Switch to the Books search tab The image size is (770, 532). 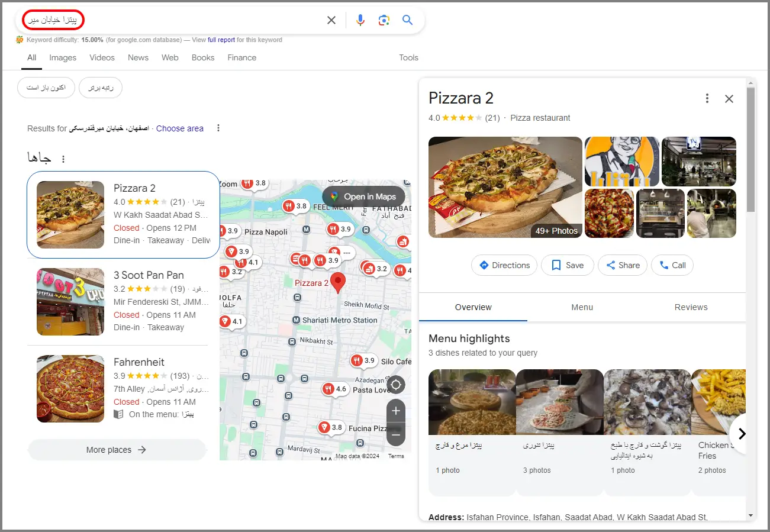click(x=203, y=57)
